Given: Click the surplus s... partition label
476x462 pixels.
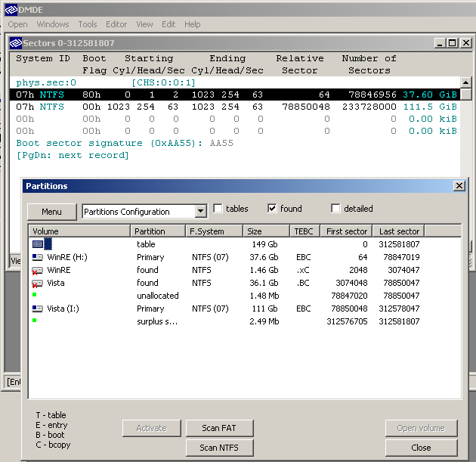Looking at the screenshot, I should point(157,321).
